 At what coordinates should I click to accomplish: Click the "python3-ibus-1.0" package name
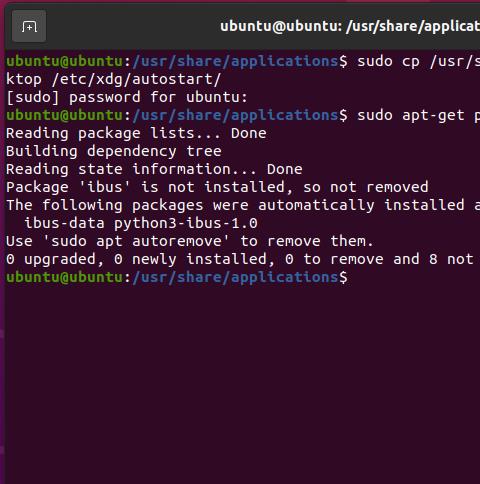[x=186, y=223]
